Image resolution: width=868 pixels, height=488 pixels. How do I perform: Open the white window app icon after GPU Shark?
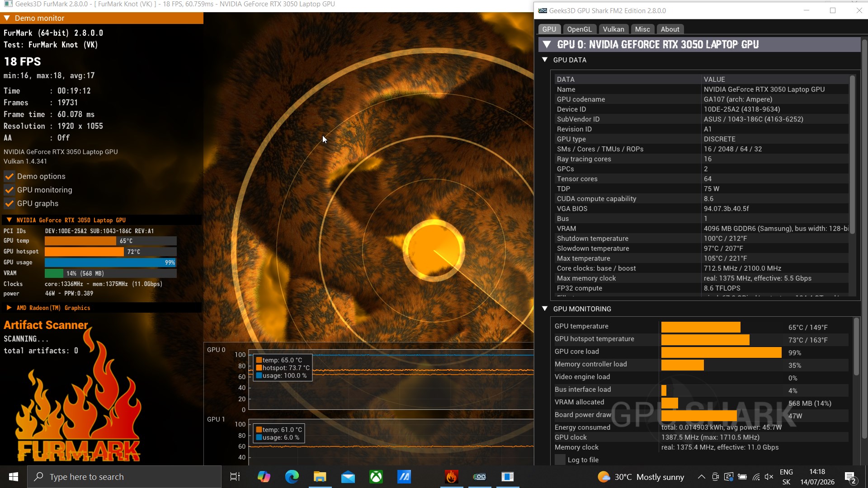508,477
